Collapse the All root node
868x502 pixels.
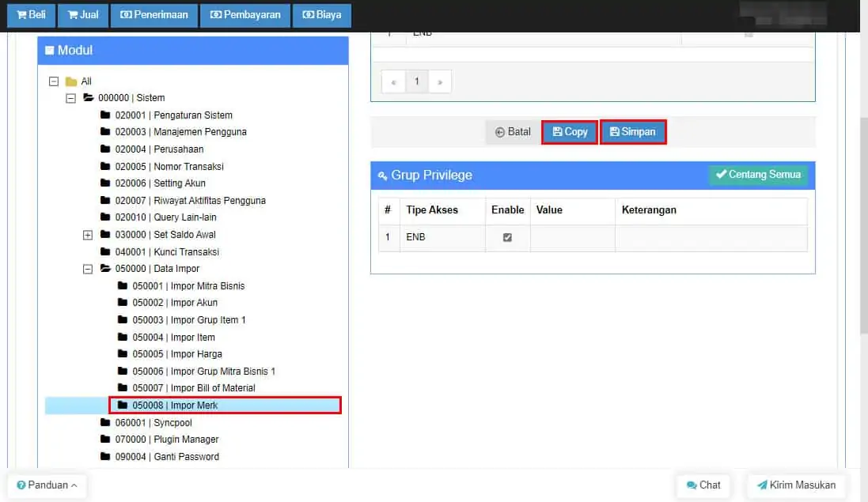(x=54, y=81)
